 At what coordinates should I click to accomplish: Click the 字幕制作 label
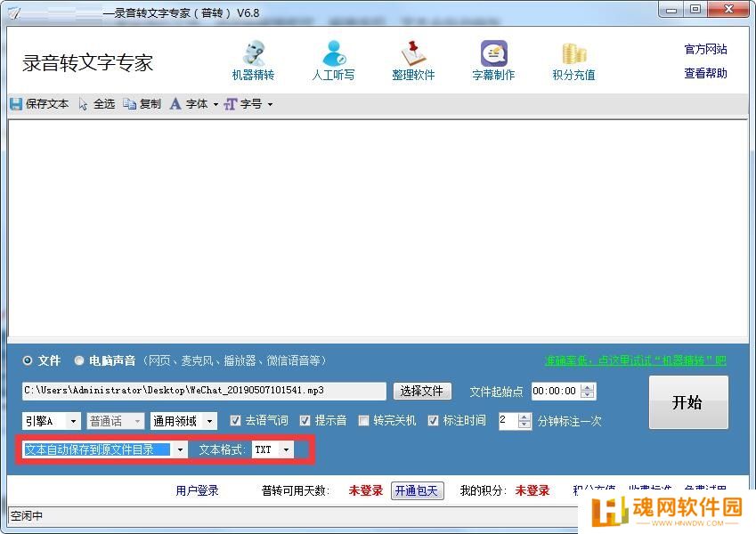[493, 75]
